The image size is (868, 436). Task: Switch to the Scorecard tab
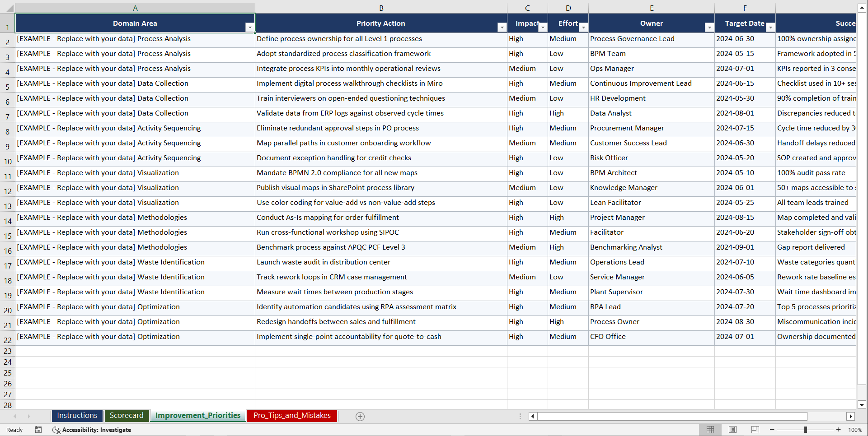coord(127,416)
